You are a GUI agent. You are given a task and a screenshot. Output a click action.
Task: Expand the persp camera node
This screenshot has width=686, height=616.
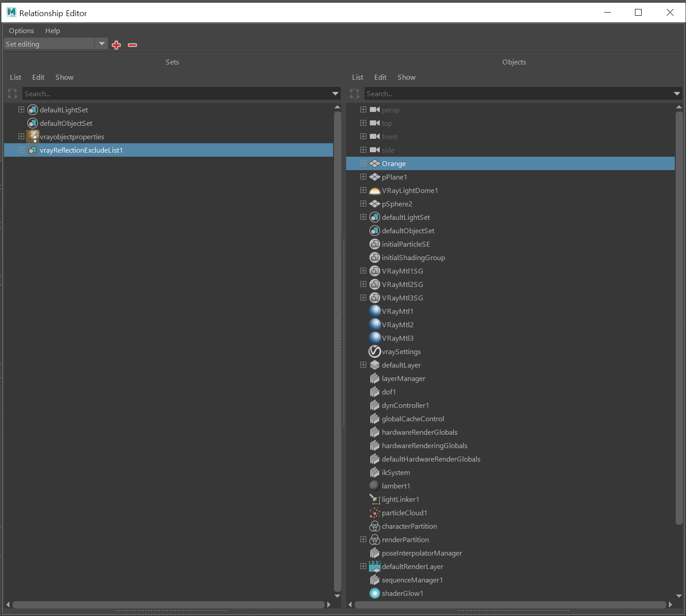(x=363, y=109)
